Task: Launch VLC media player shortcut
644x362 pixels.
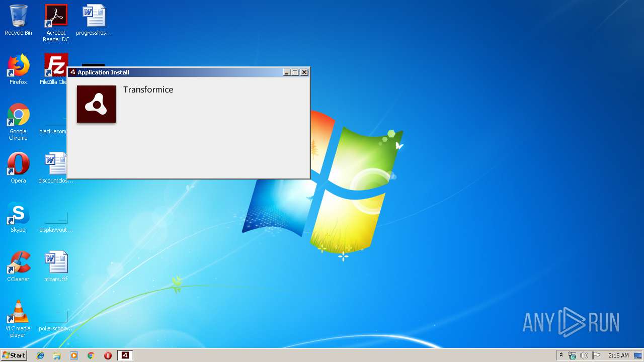Action: click(18, 319)
